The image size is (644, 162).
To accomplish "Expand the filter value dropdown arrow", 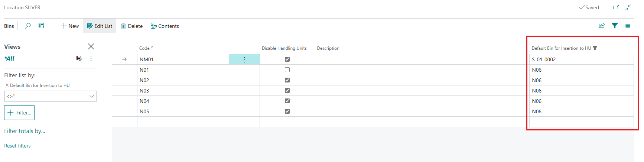I will pyautogui.click(x=92, y=96).
